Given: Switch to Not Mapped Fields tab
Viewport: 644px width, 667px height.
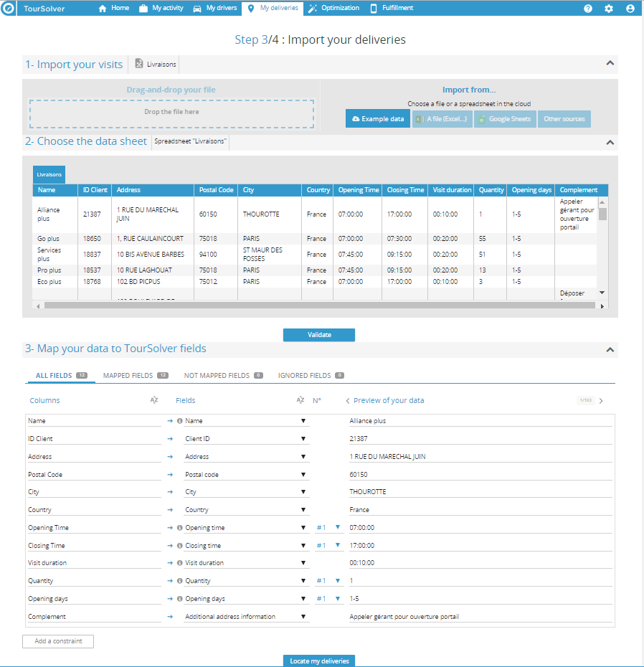Looking at the screenshot, I should pyautogui.click(x=223, y=375).
